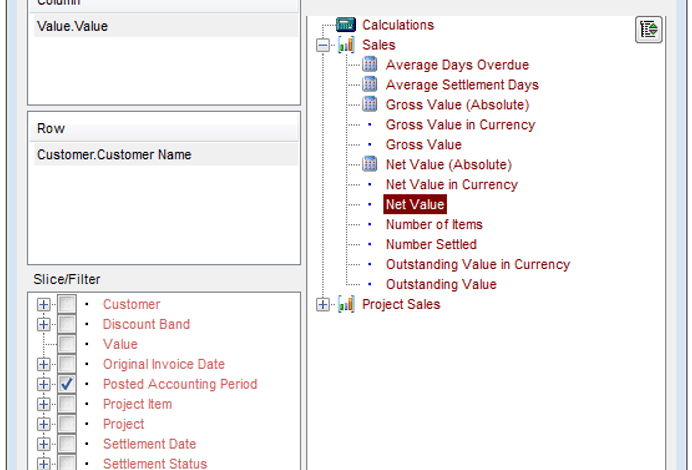Expand the Project Sales measure group
Screen dimensions: 692x470
pos(323,305)
